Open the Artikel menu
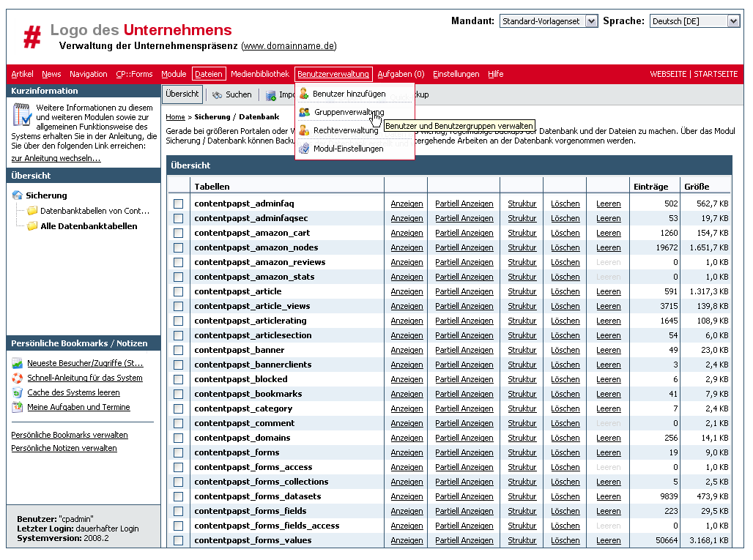753x560 pixels. (x=22, y=74)
